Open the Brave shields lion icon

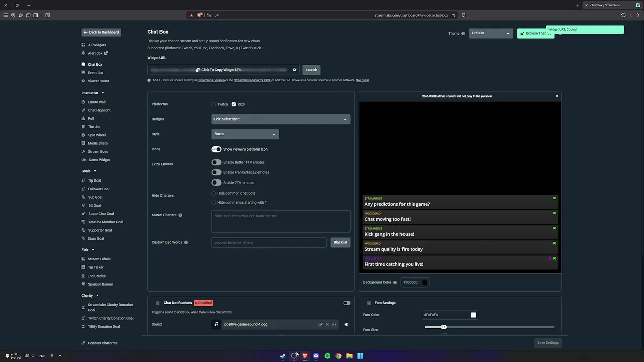tap(200, 15)
